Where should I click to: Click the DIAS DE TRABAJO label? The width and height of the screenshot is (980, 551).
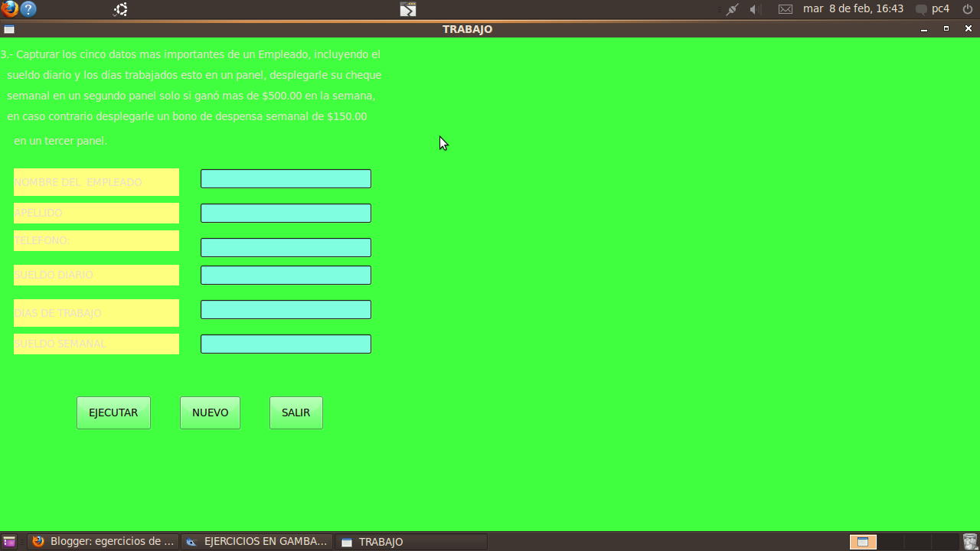coord(96,313)
